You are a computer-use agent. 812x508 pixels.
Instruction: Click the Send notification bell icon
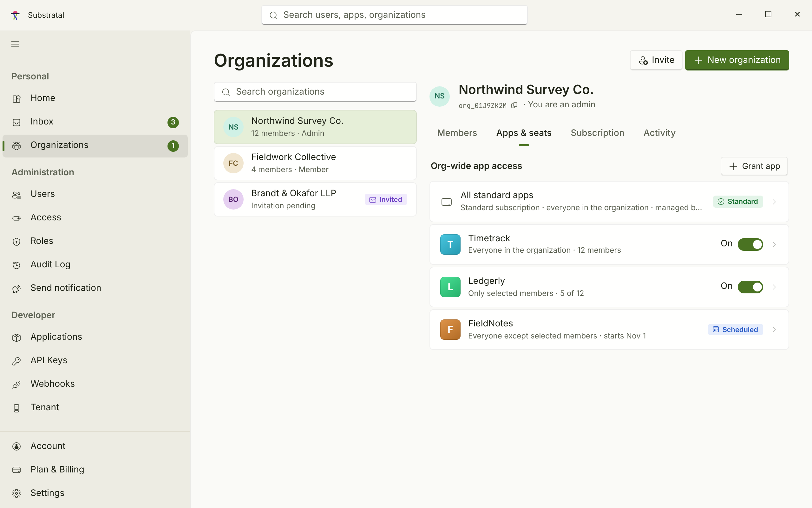16,289
